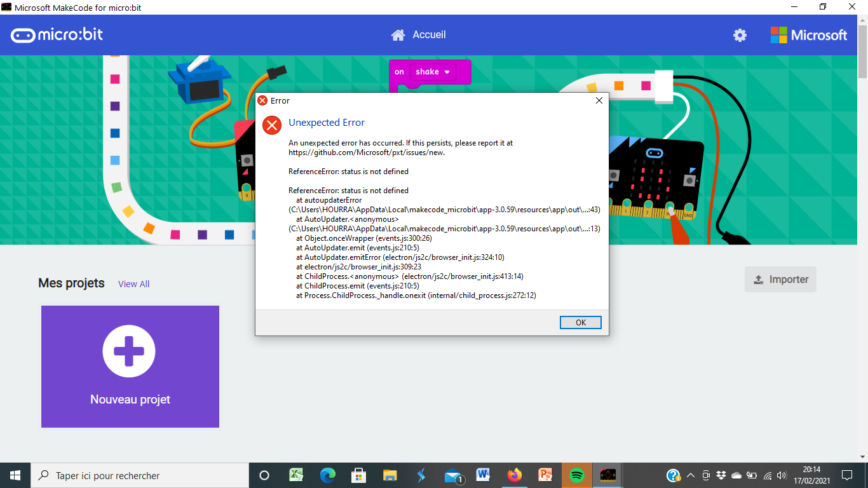
Task: Click the Meet Now tray icon
Action: pos(706,475)
